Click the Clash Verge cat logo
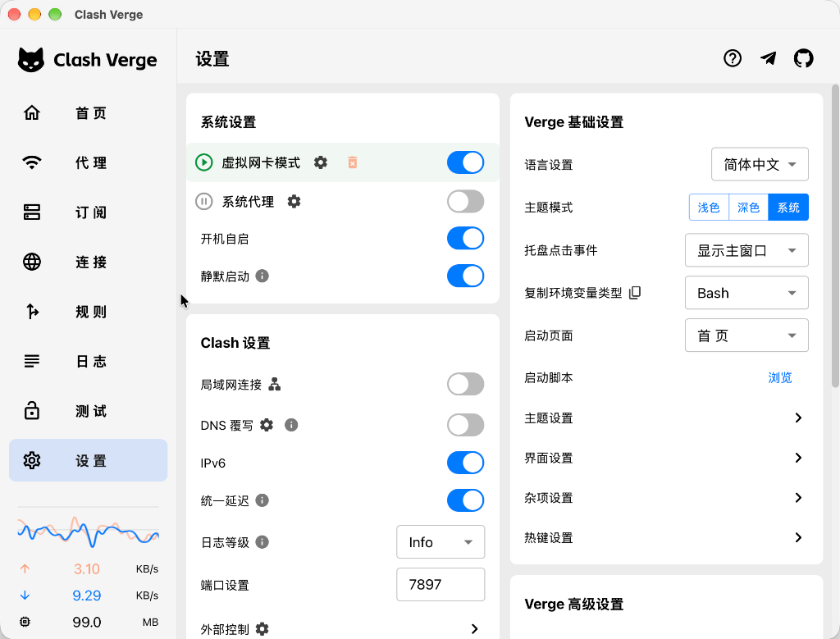 pyautogui.click(x=31, y=59)
